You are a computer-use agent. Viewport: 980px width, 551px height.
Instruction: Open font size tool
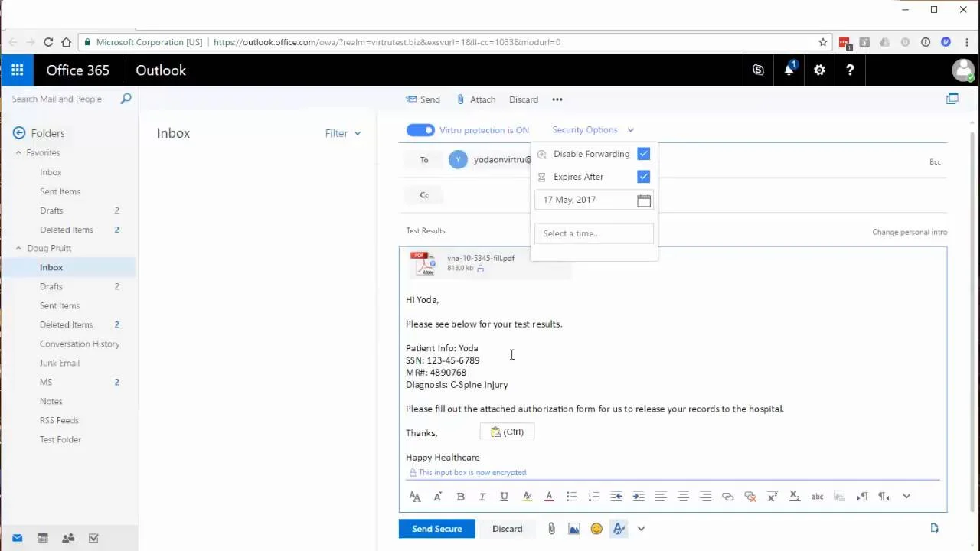click(415, 497)
